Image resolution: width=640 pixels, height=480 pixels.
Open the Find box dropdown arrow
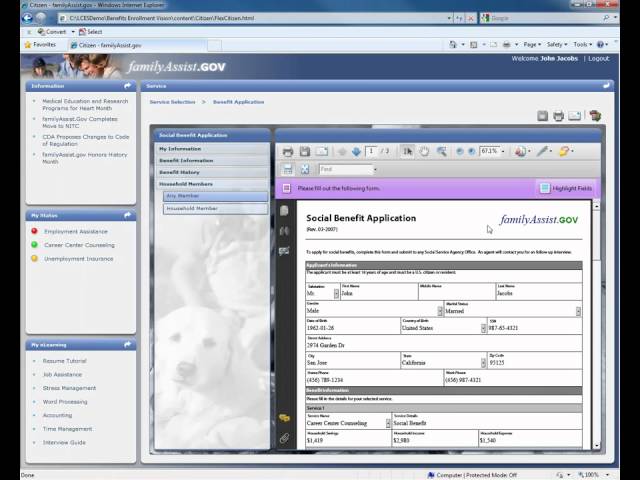click(375, 169)
